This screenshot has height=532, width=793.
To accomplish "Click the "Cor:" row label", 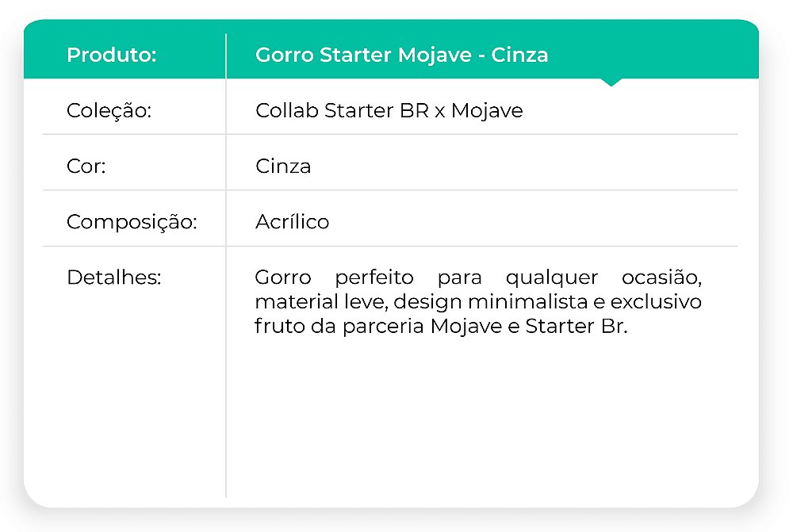I will click(x=86, y=166).
